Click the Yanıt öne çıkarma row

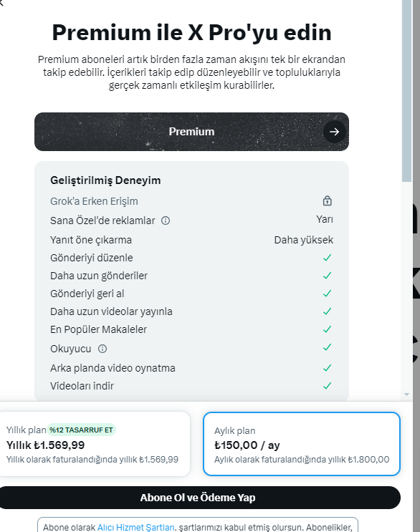click(191, 240)
